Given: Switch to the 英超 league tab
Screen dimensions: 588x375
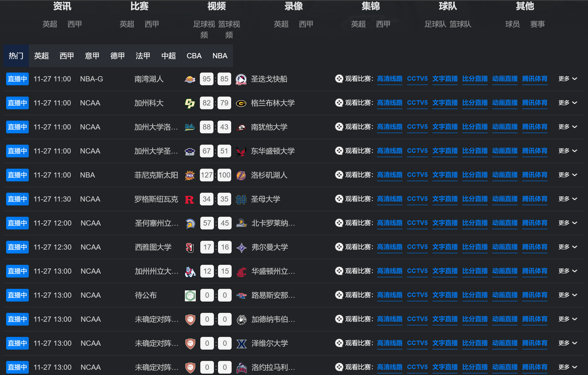Looking at the screenshot, I should pyautogui.click(x=42, y=56).
